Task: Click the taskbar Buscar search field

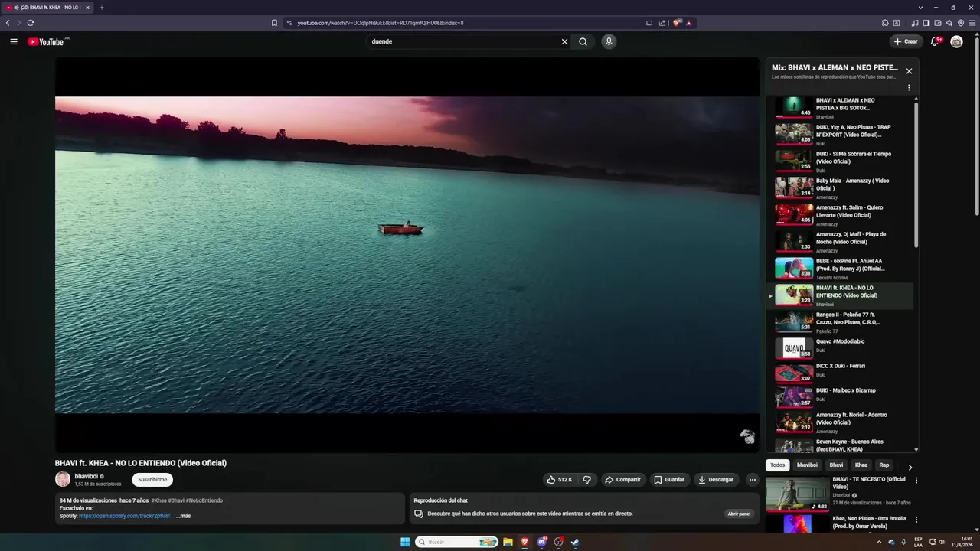Action: click(x=457, y=542)
